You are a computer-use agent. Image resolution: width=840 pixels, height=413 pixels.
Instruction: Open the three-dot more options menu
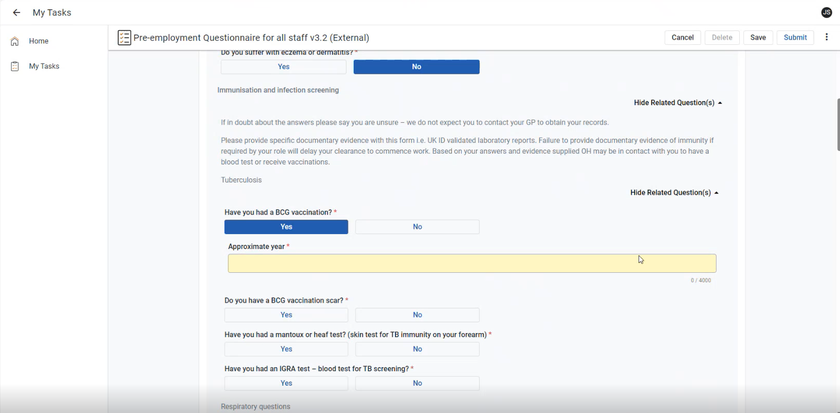827,37
